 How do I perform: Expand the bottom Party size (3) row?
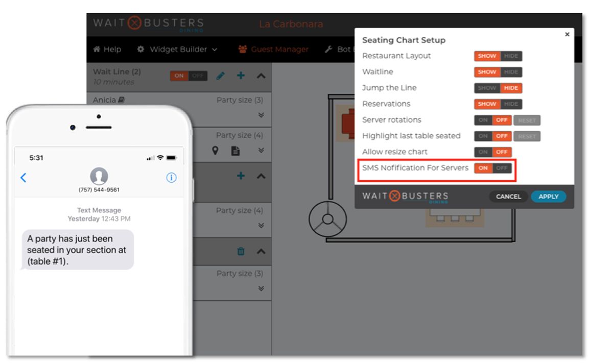pos(261,288)
